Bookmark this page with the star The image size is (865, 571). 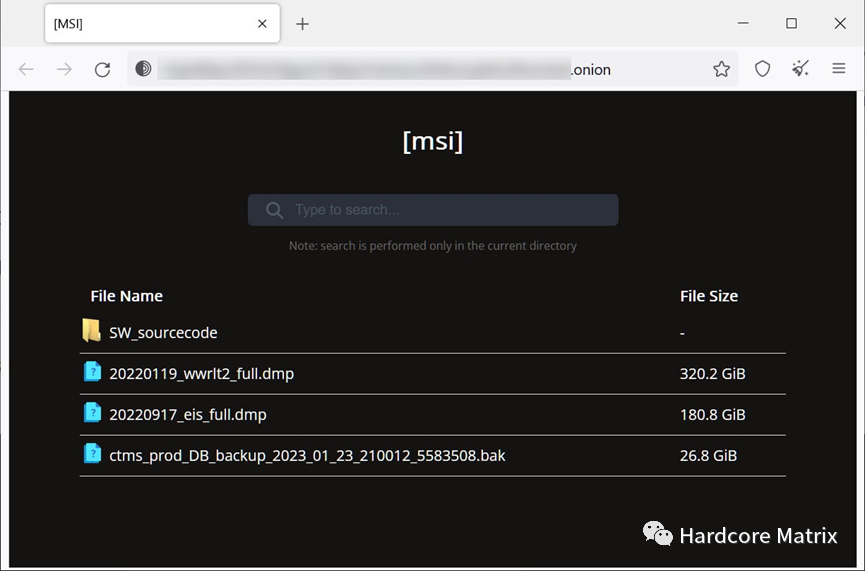[721, 69]
